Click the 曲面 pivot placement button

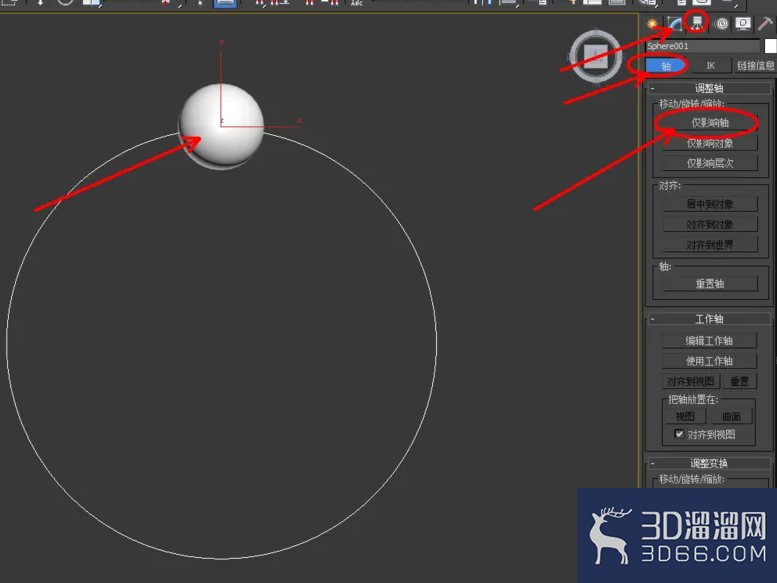click(731, 417)
